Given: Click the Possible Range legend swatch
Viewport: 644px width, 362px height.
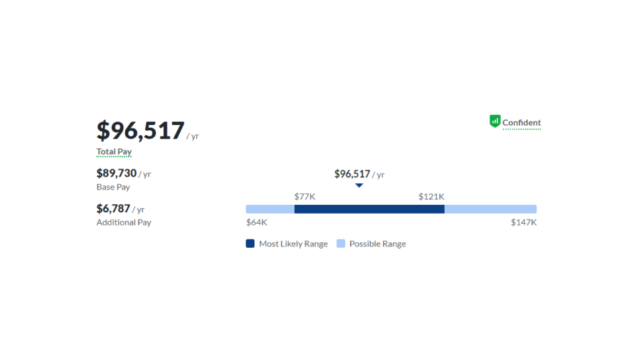Looking at the screenshot, I should (x=341, y=243).
